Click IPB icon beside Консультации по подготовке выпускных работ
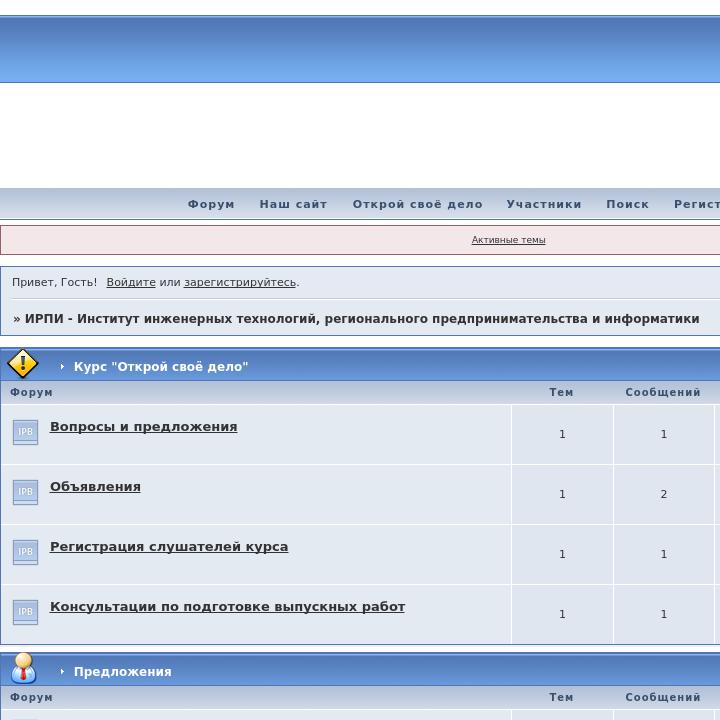Image resolution: width=720 pixels, height=720 pixels. 25,612
